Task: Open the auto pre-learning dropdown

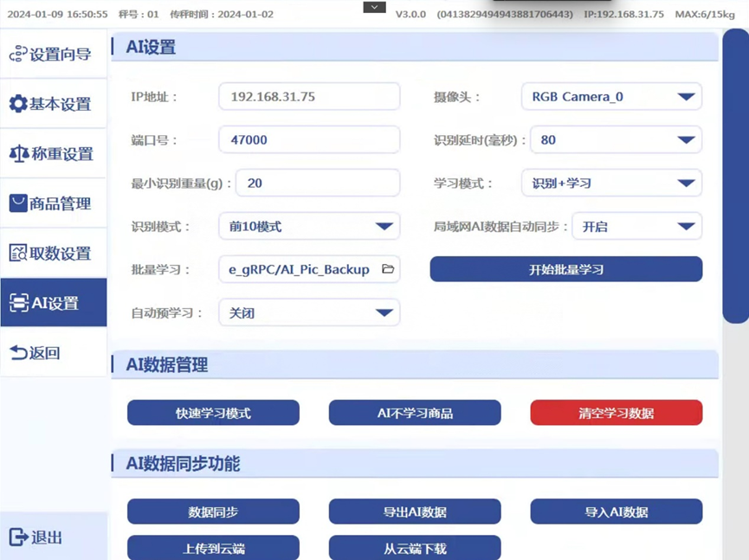Action: click(309, 313)
